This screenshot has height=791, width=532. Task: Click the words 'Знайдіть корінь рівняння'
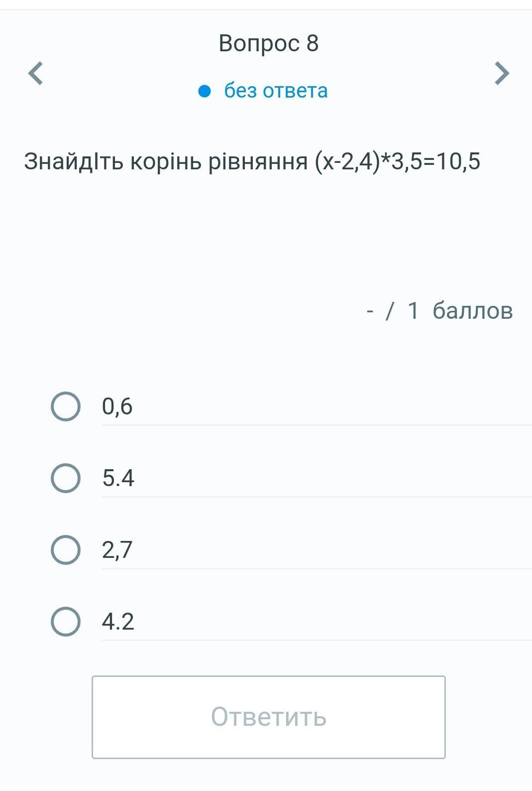(x=166, y=161)
